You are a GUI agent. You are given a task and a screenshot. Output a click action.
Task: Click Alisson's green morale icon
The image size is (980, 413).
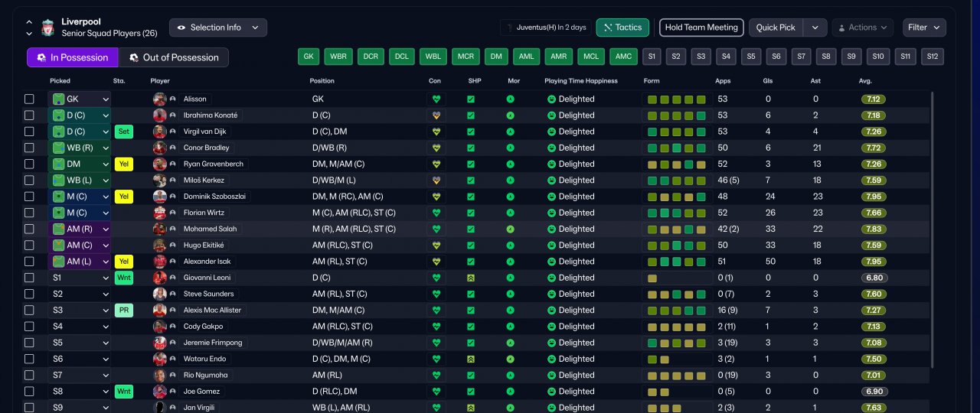[x=510, y=99]
